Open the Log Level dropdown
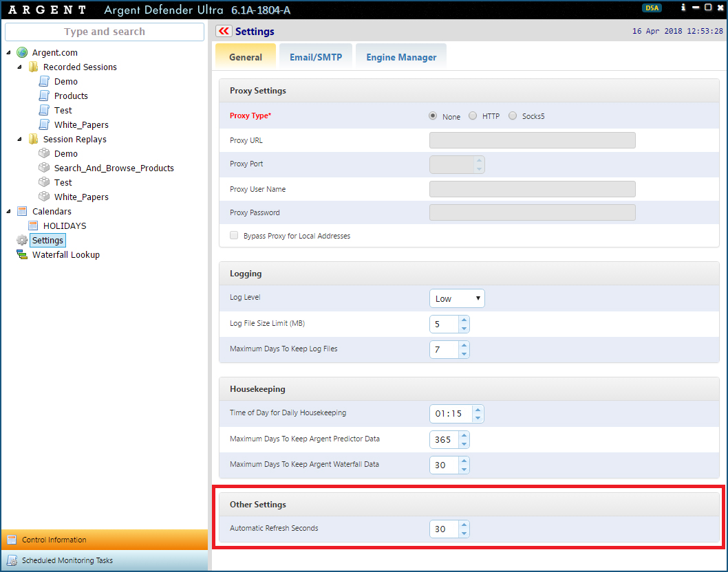This screenshot has height=572, width=728. (x=457, y=298)
